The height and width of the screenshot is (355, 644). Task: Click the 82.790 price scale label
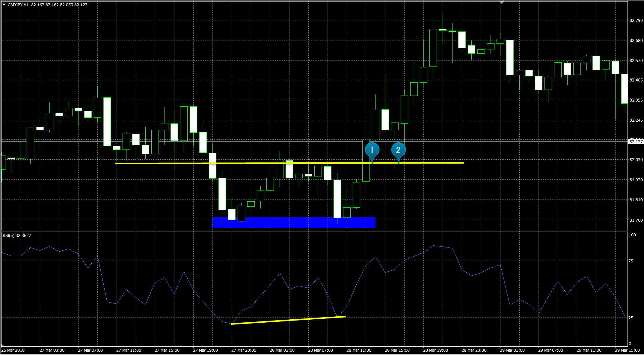click(x=636, y=20)
